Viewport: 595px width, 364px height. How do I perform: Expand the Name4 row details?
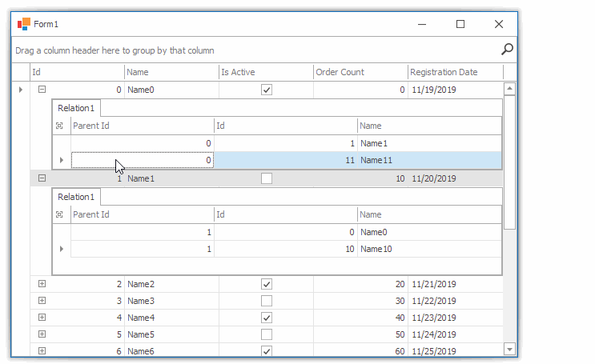[x=42, y=317]
